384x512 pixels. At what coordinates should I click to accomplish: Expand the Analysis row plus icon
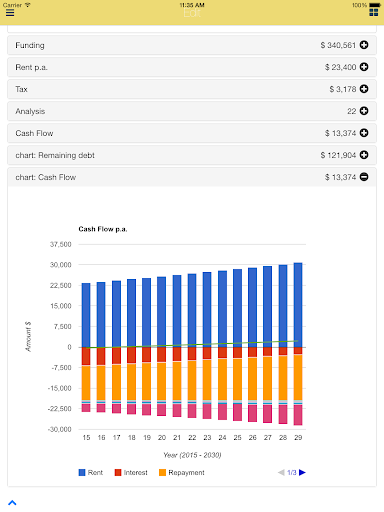[x=364, y=111]
